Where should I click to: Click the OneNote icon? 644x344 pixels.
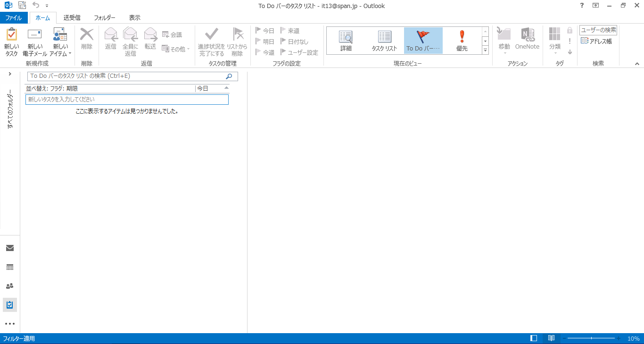[x=527, y=34]
